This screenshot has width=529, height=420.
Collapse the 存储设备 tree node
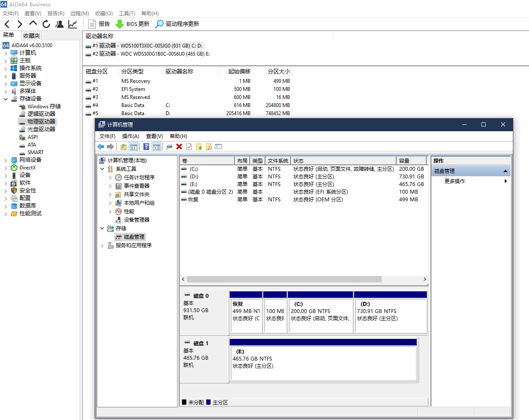6,99
